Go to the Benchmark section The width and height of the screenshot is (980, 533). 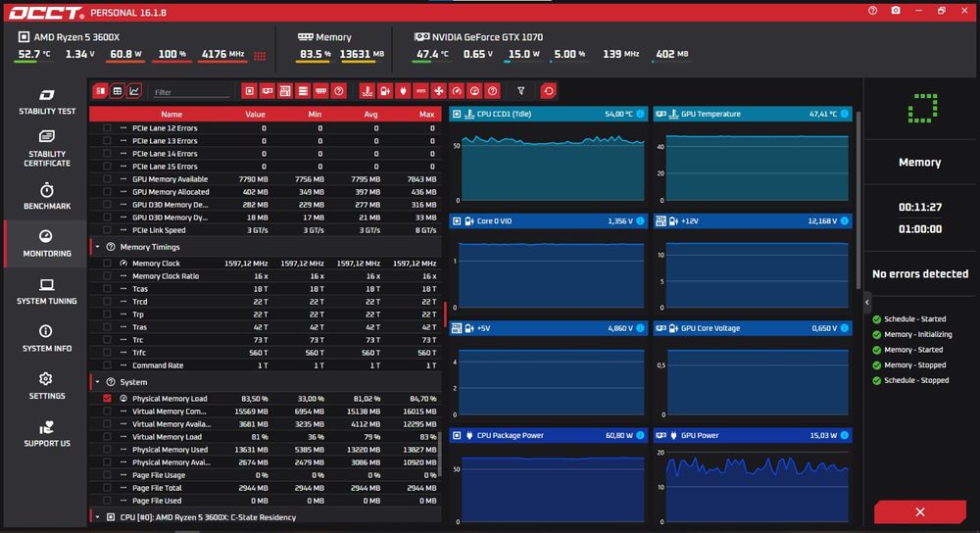coord(47,196)
